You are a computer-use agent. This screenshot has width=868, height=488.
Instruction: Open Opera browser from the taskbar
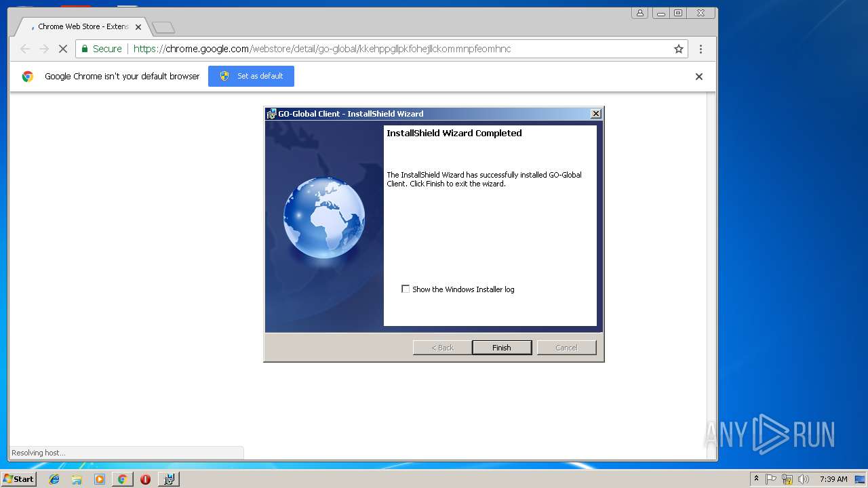click(x=145, y=479)
